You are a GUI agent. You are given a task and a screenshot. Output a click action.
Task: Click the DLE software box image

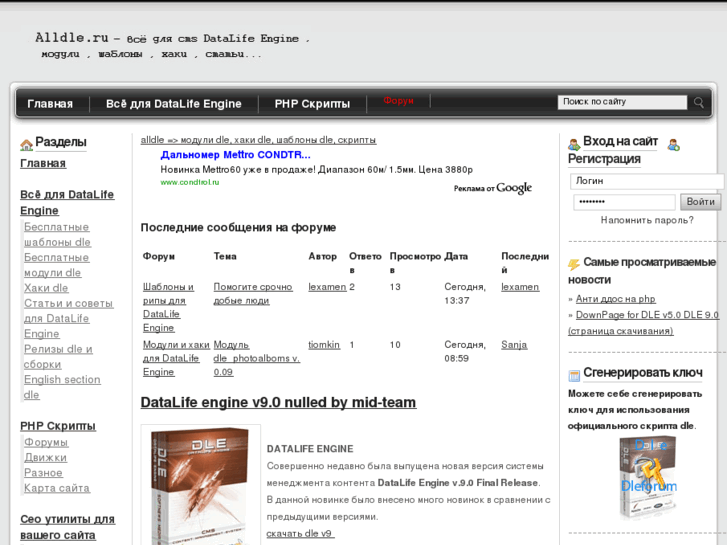pos(201,485)
